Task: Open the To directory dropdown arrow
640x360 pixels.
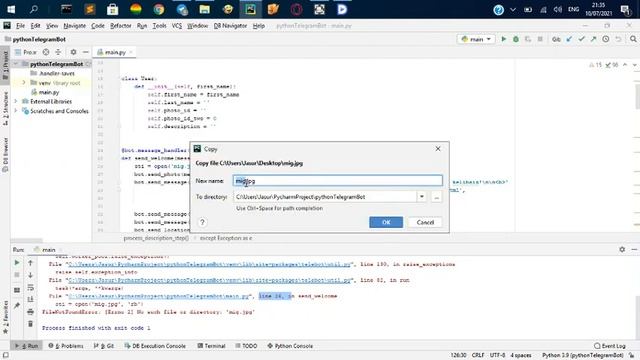Action: coord(422,197)
